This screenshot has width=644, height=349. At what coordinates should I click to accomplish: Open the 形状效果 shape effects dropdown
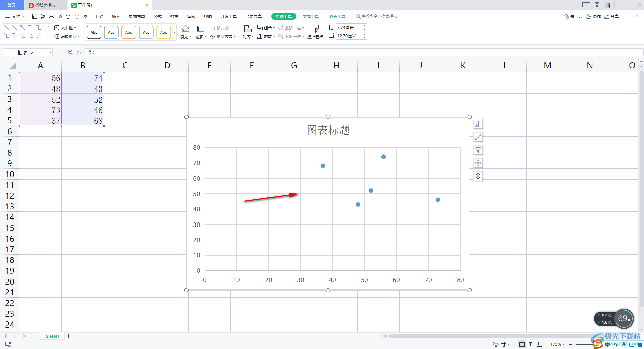pyautogui.click(x=223, y=36)
